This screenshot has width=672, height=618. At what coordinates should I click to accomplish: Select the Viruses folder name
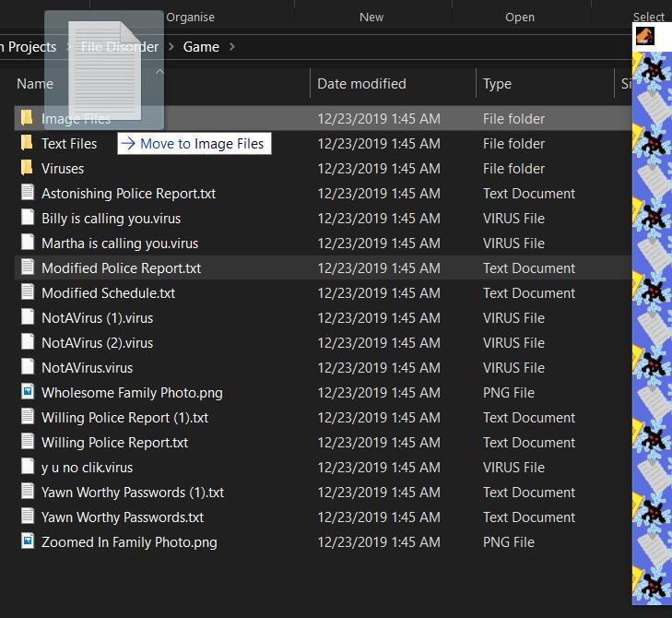coord(63,169)
